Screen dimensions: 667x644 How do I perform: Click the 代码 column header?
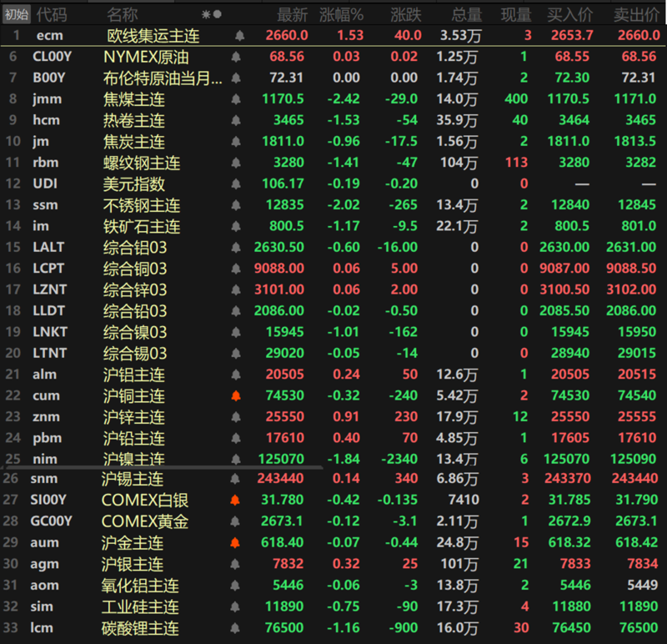(x=52, y=15)
